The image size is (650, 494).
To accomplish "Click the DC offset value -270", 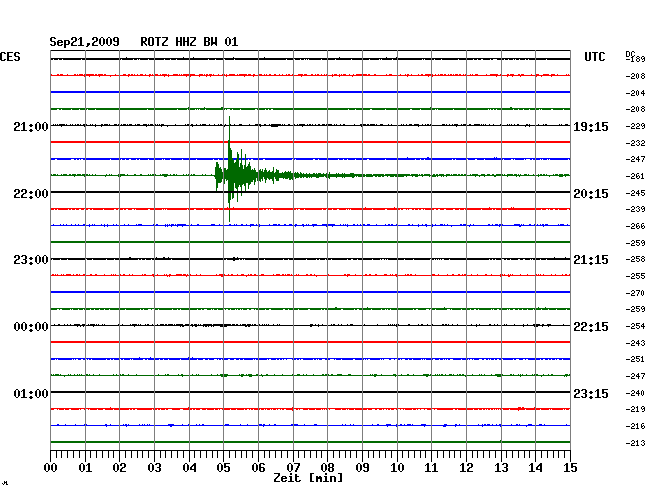I will (x=635, y=293).
